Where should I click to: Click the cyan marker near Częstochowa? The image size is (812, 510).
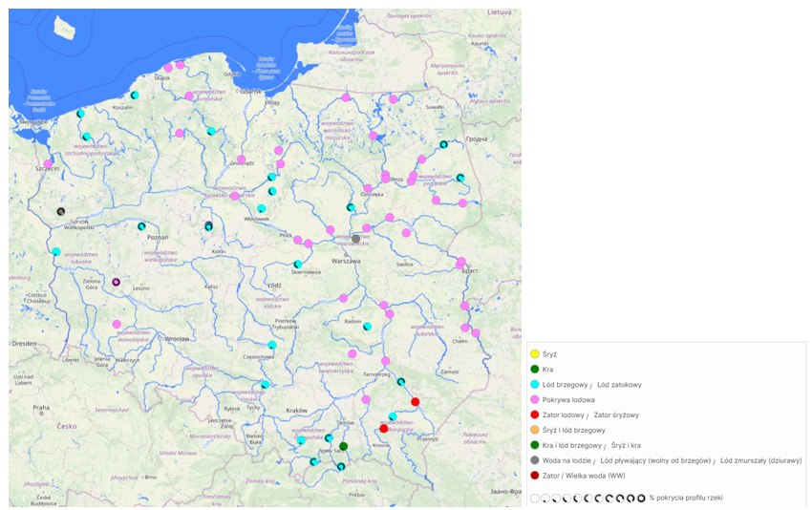tap(272, 345)
